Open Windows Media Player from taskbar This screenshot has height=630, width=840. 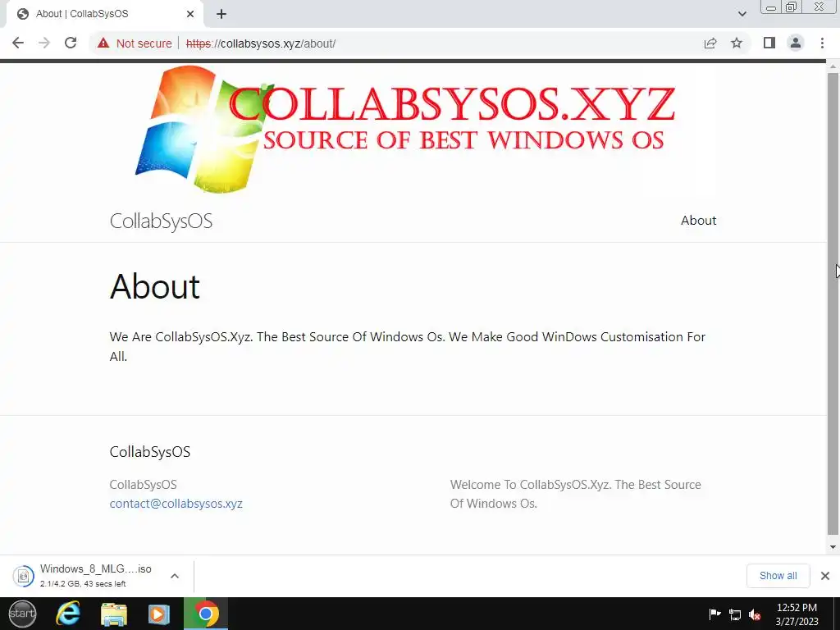click(x=158, y=614)
